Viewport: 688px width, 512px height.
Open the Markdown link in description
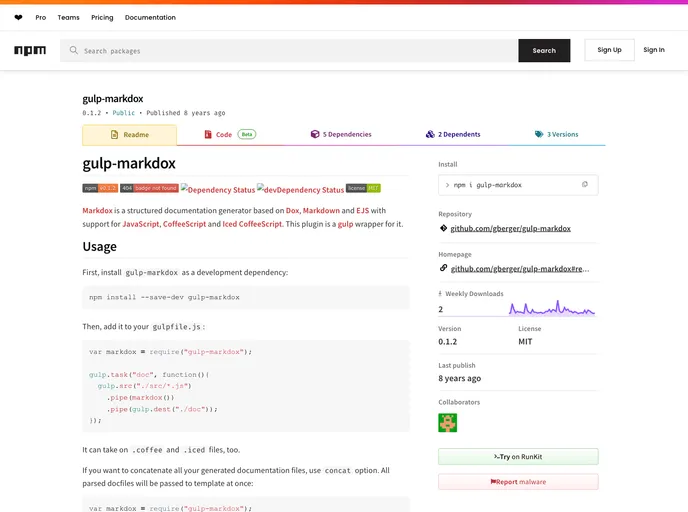321,211
